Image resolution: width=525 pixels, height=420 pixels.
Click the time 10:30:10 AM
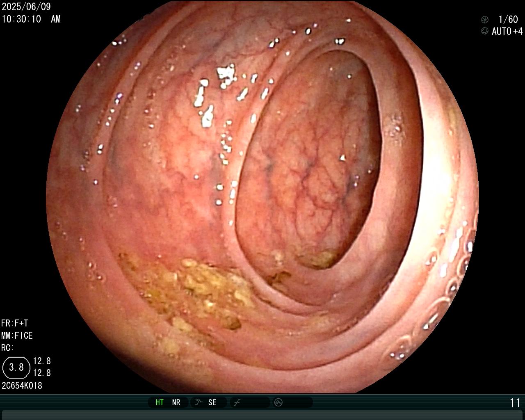point(31,19)
